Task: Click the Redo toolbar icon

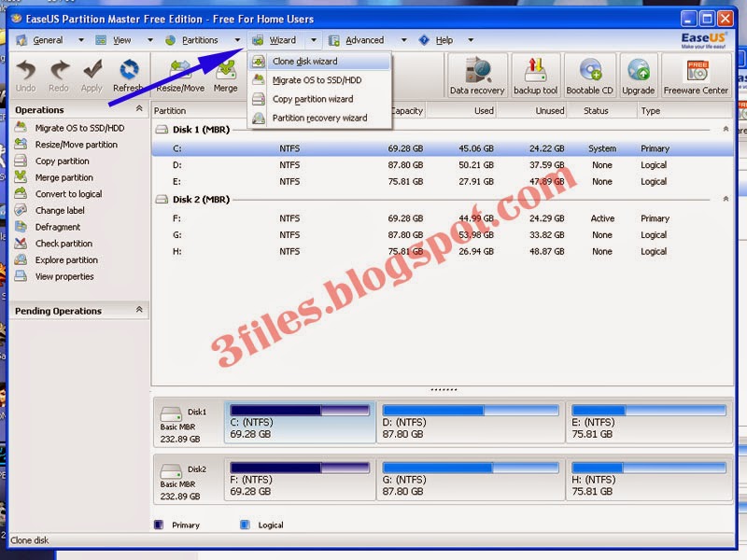Action: point(59,77)
